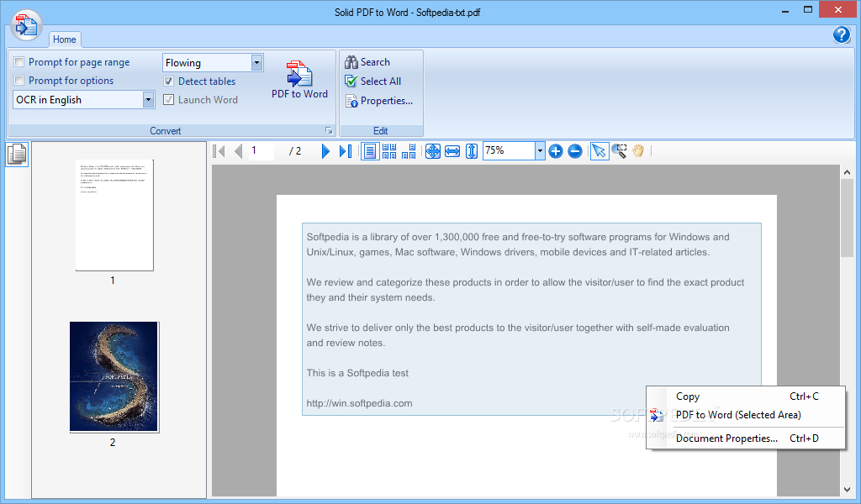
Task: Fit the page to window height
Action: tap(471, 151)
